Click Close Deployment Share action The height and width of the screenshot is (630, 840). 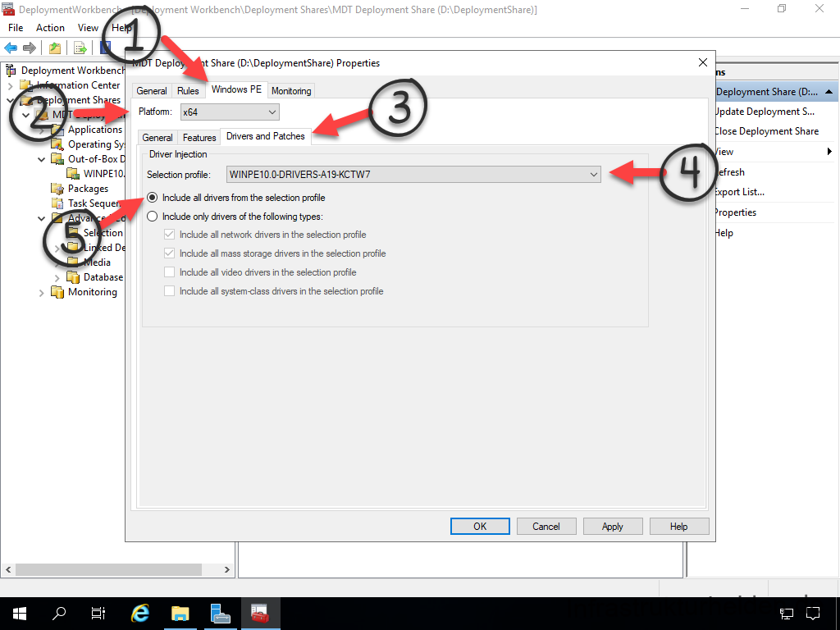[x=767, y=131]
